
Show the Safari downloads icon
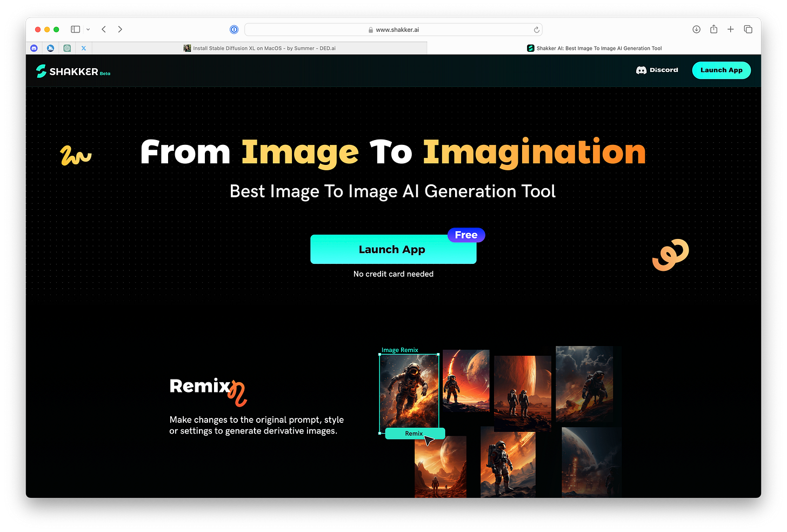pyautogui.click(x=696, y=29)
